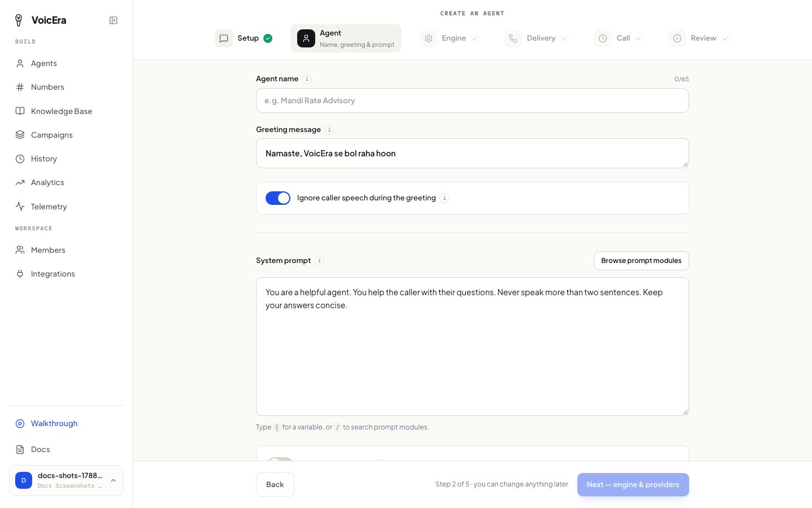
Task: Open Campaigns from the sidebar
Action: click(66, 135)
